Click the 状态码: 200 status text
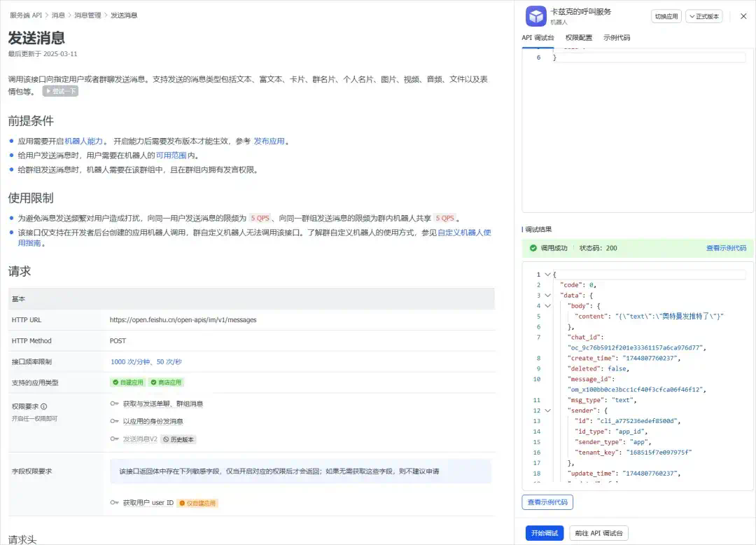This screenshot has width=756, height=545. 598,248
